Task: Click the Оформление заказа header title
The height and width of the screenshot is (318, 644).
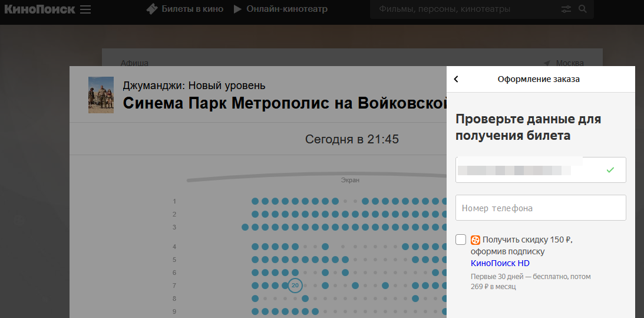Action: pyautogui.click(x=539, y=79)
